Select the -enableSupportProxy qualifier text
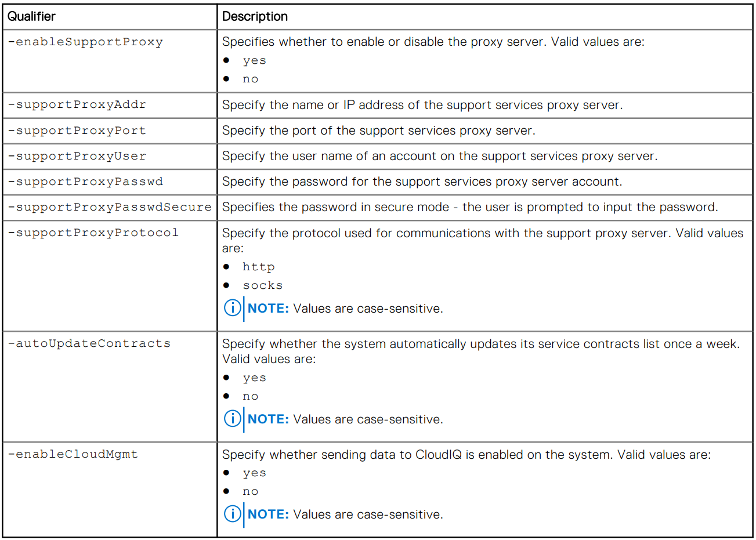 tap(85, 42)
